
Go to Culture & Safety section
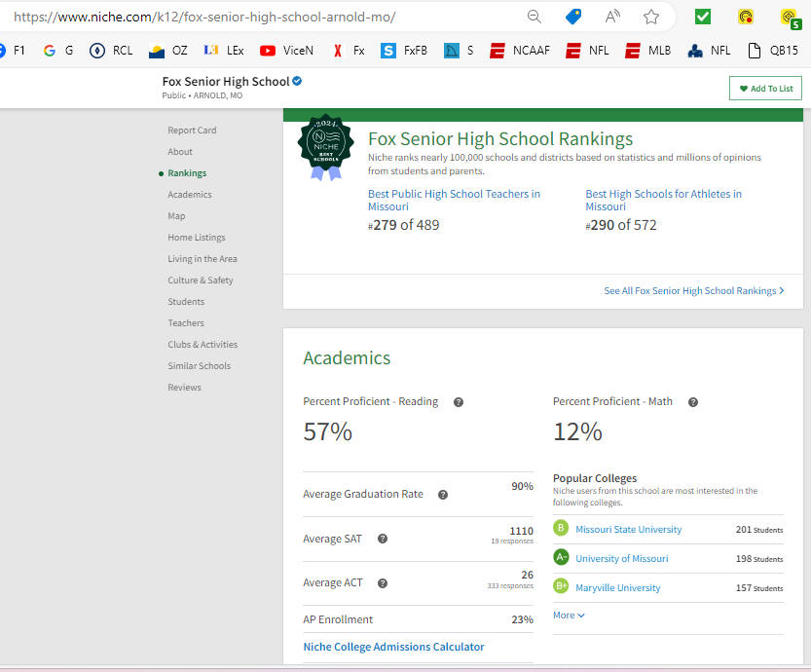pos(201,280)
